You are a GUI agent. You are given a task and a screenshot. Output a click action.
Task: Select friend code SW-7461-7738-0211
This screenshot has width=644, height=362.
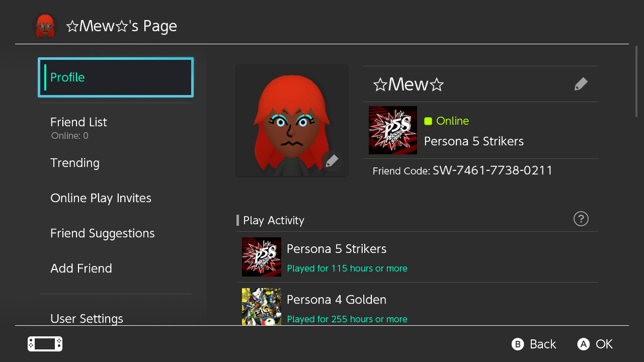(x=493, y=170)
